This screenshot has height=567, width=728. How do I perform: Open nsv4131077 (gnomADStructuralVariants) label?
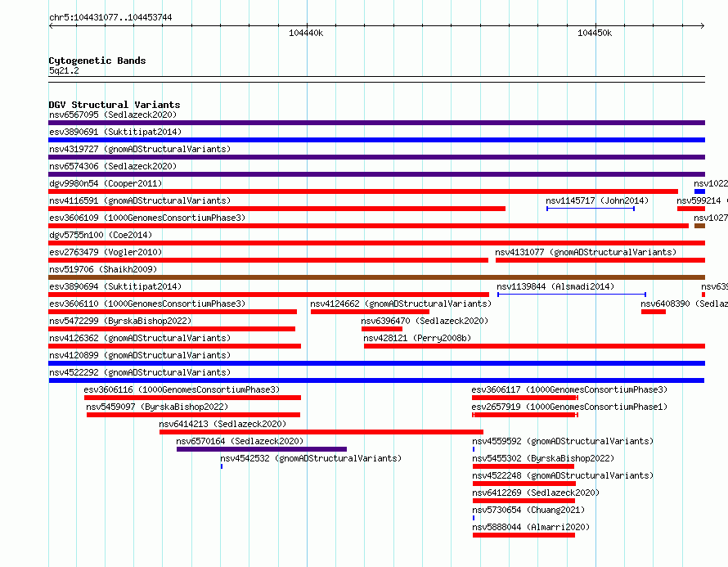pyautogui.click(x=586, y=252)
